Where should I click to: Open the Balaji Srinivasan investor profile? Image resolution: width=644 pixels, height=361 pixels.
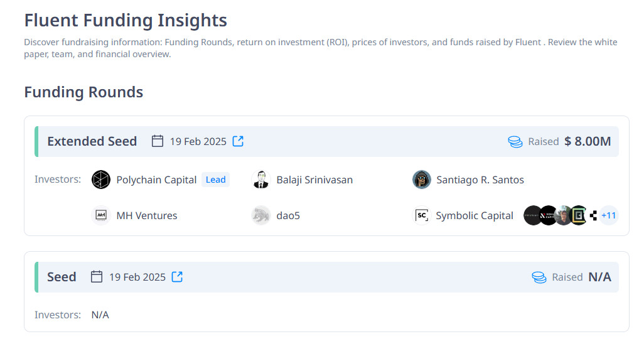coord(314,180)
